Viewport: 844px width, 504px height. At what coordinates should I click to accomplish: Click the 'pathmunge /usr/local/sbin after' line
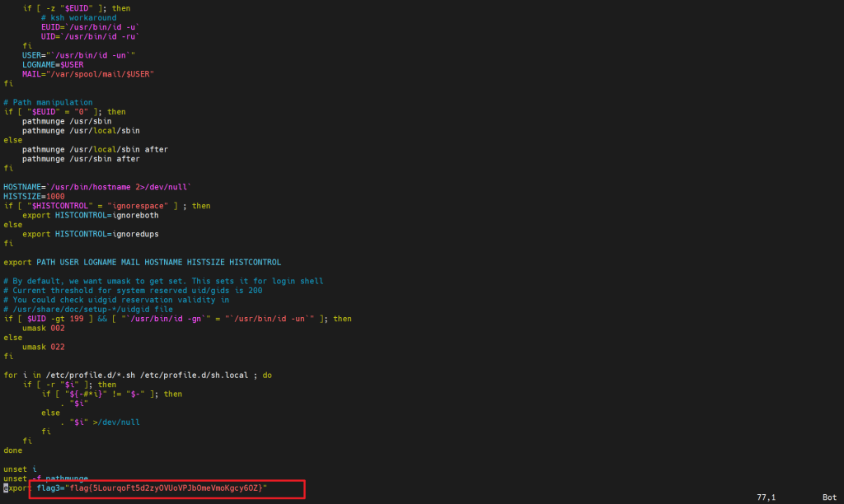[x=95, y=150]
